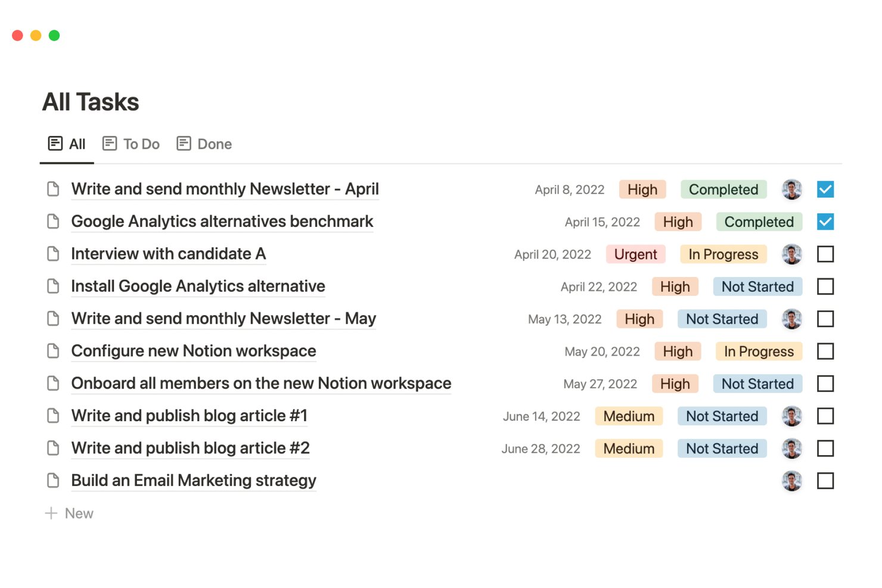The image size is (882, 588).
Task: Click the April 8, 2022 due date
Action: coord(570,189)
